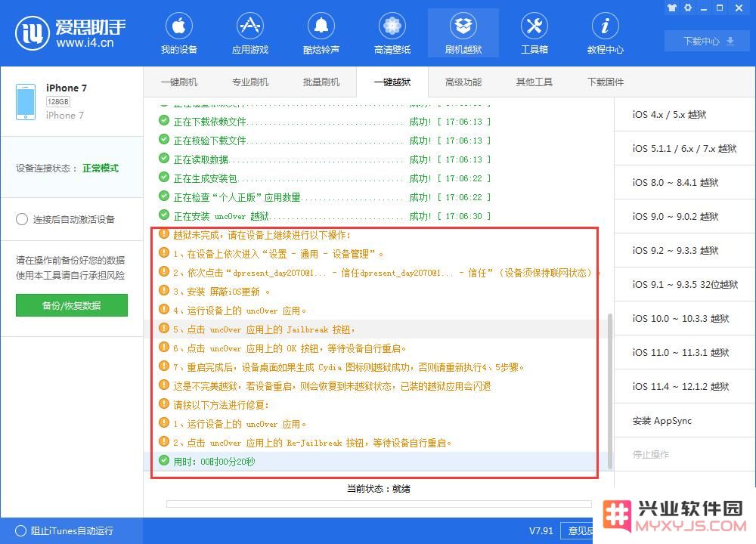Click success checkmark beside 正在安装 unc0ver 越狱
Screen dimensions: 756x544
coord(164,215)
